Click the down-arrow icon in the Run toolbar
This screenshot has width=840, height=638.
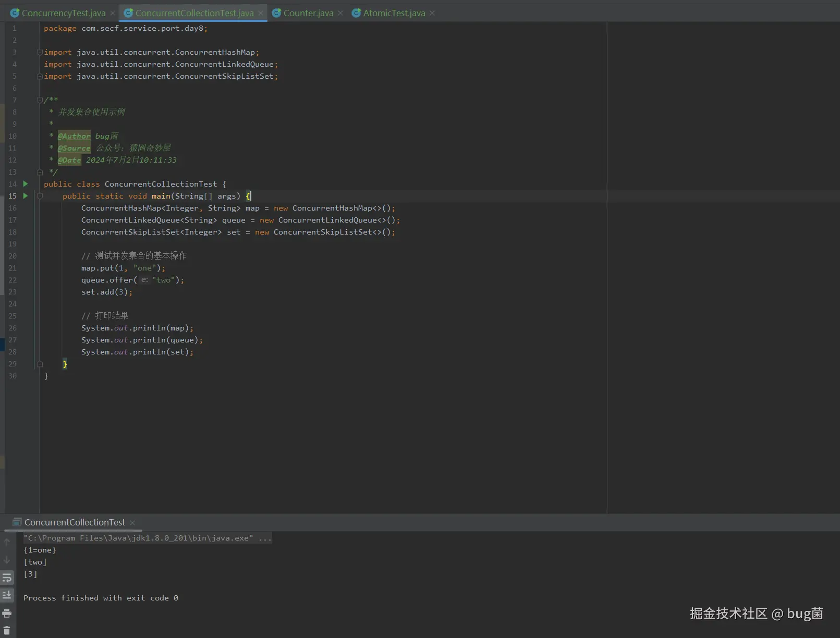7,560
